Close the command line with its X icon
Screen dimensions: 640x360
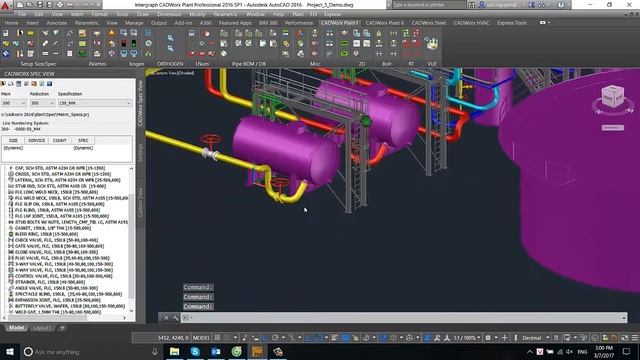point(166,318)
